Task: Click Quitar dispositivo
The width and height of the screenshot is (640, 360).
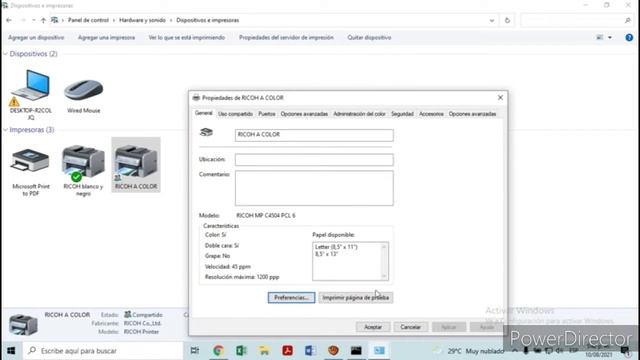Action: point(369,38)
